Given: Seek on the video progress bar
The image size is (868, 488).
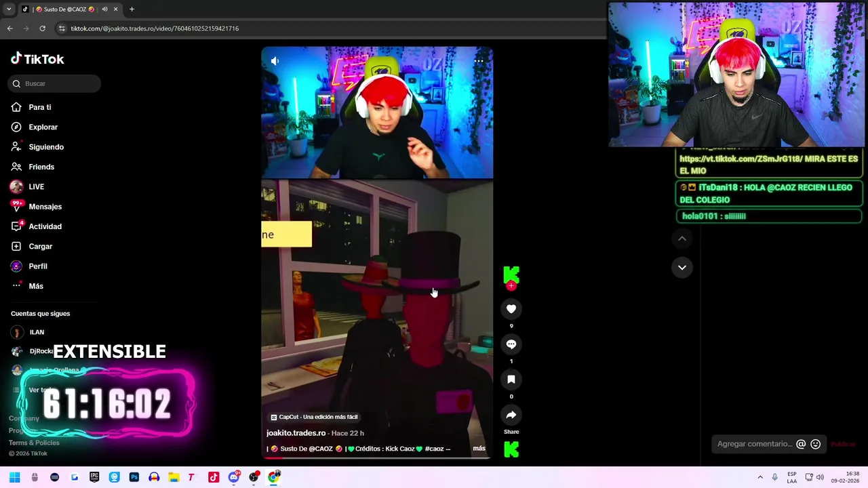Looking at the screenshot, I should (377, 458).
